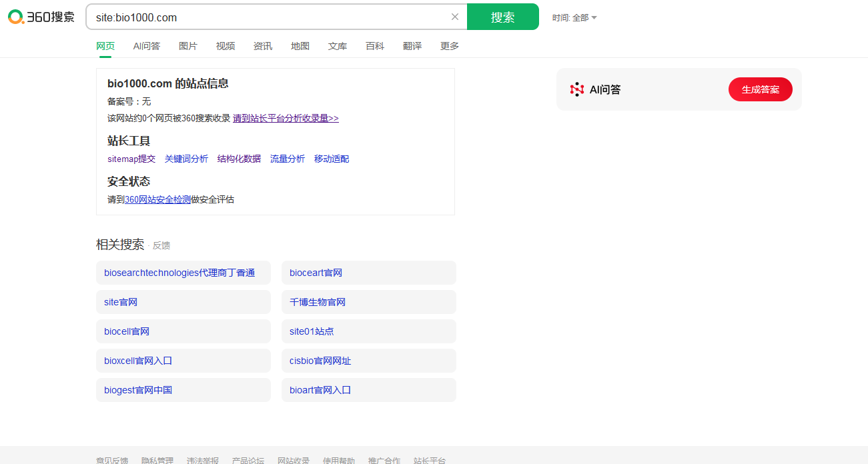Open the 360网站安全检测 link
The width and height of the screenshot is (868, 464).
(157, 199)
